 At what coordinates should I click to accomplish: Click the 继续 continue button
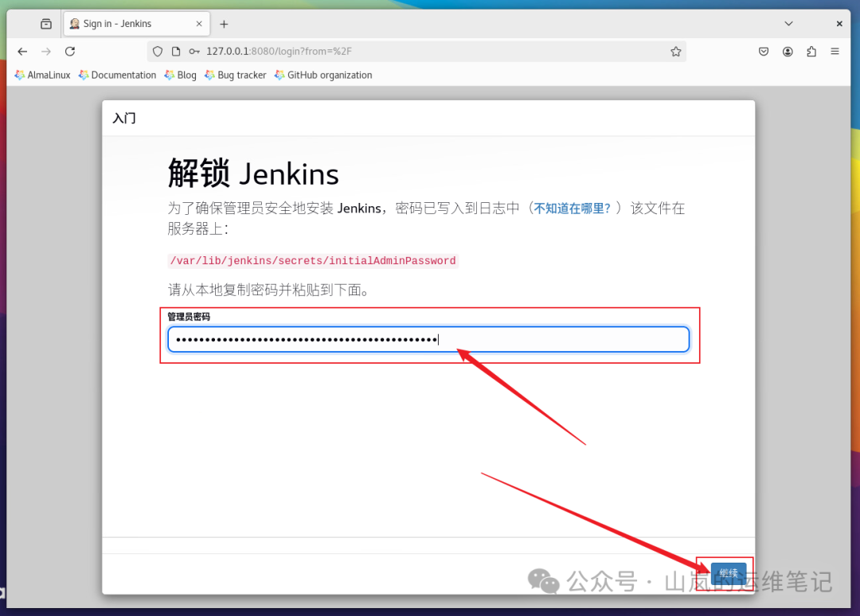tap(728, 572)
